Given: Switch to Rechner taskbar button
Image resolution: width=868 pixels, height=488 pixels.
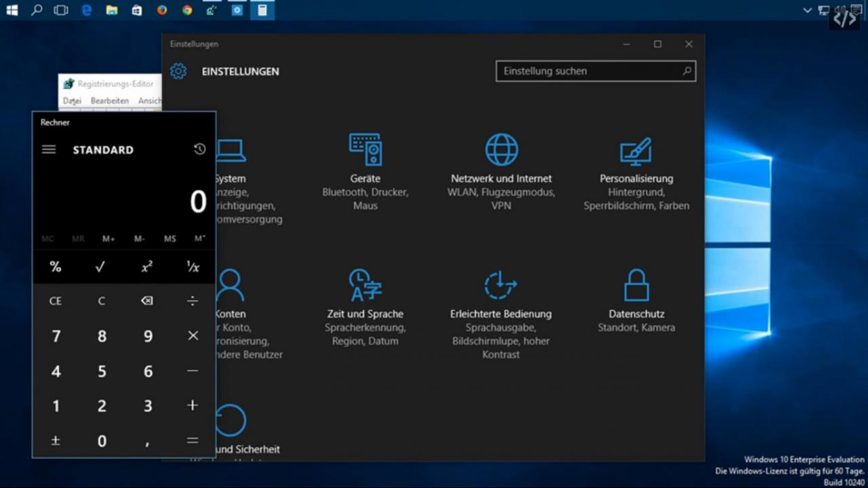Looking at the screenshot, I should point(262,10).
